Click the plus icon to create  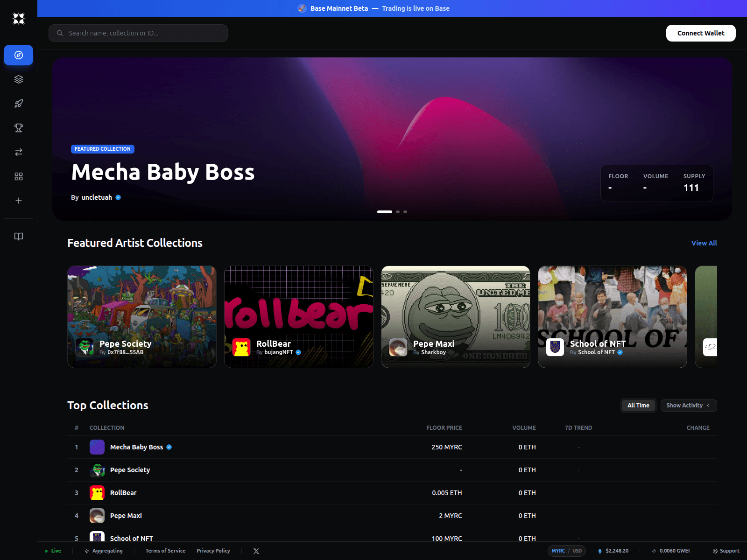(x=18, y=201)
